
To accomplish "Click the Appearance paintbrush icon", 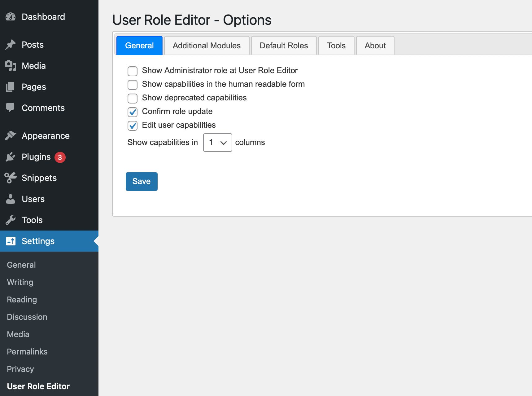I will pyautogui.click(x=10, y=135).
